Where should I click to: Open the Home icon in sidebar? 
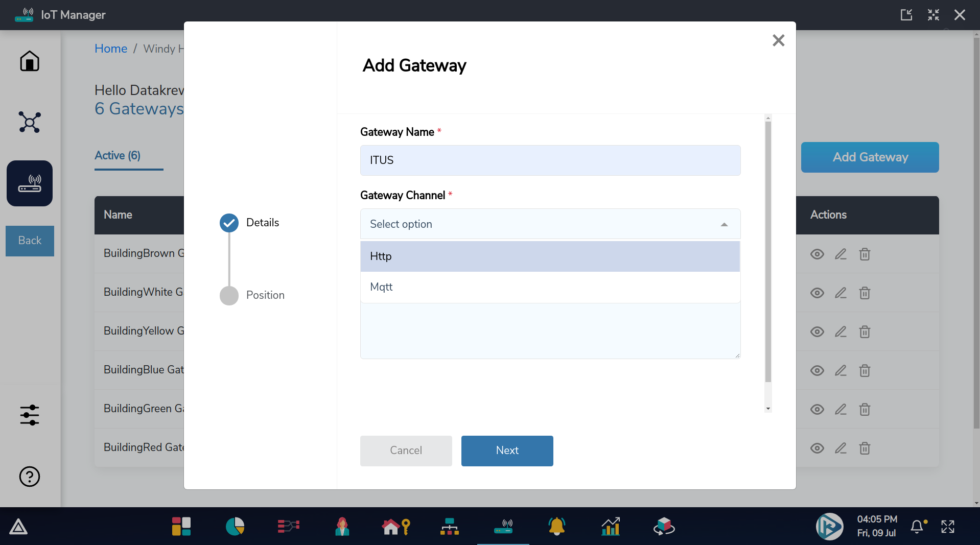(30, 61)
